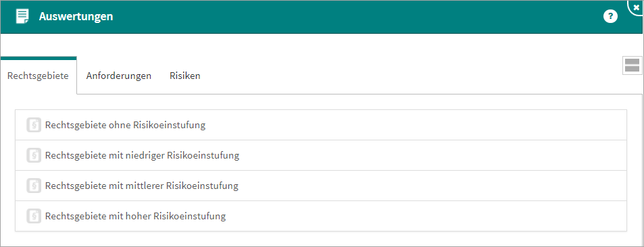Open the help question mark icon
The image size is (644, 247).
coord(610,16)
